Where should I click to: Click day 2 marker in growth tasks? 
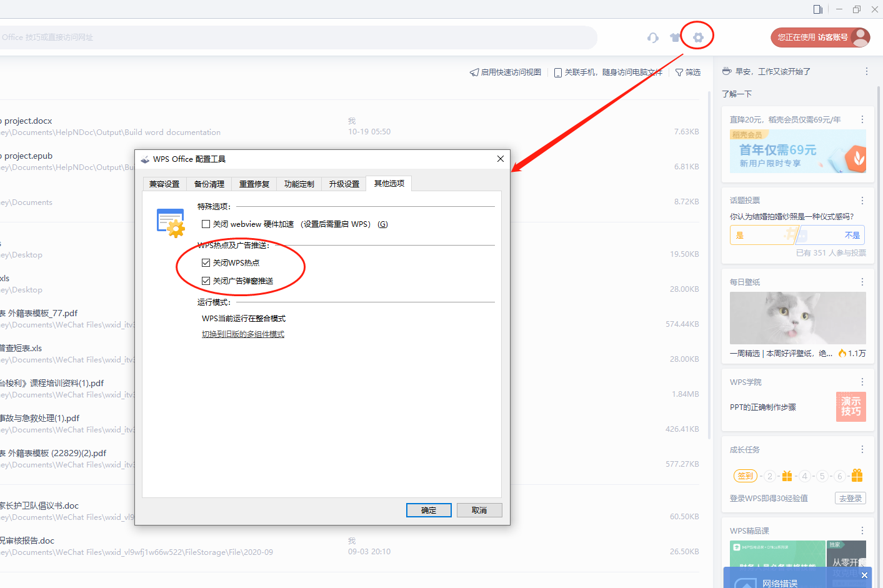770,476
